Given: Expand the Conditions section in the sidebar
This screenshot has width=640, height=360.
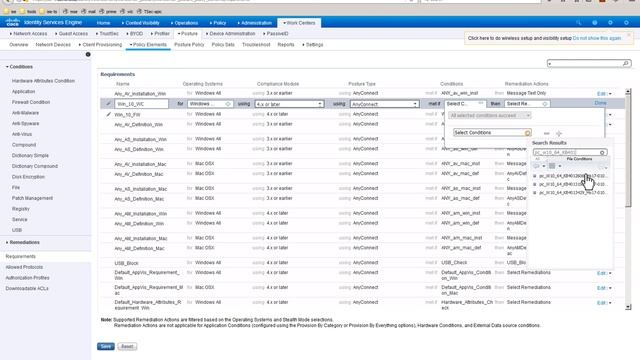Looking at the screenshot, I should [19, 67].
